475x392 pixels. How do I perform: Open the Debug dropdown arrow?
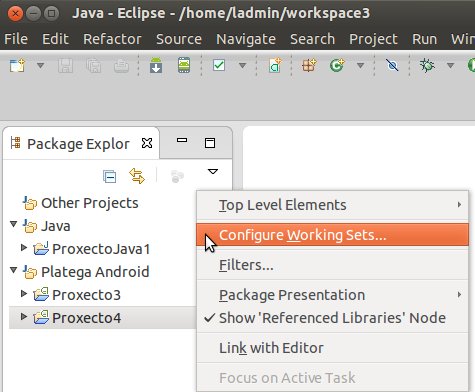pos(450,65)
